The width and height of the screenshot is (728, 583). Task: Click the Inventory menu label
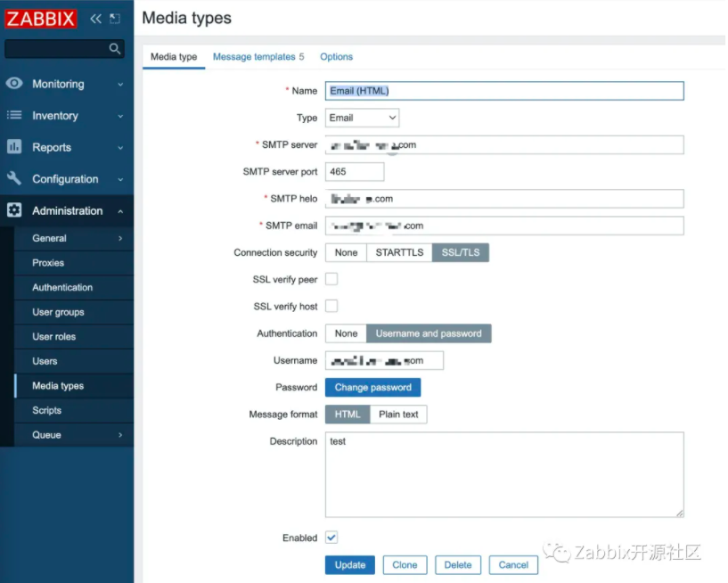pyautogui.click(x=54, y=116)
